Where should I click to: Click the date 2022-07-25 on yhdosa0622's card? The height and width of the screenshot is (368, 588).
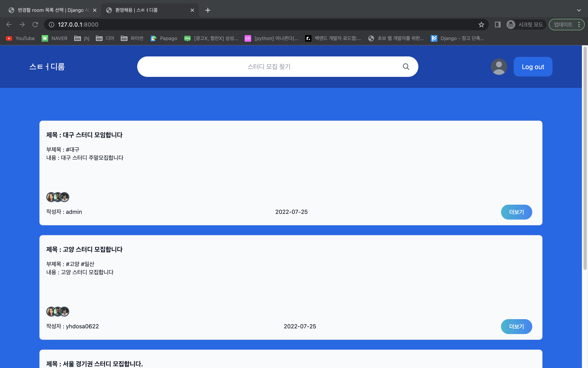click(x=300, y=326)
